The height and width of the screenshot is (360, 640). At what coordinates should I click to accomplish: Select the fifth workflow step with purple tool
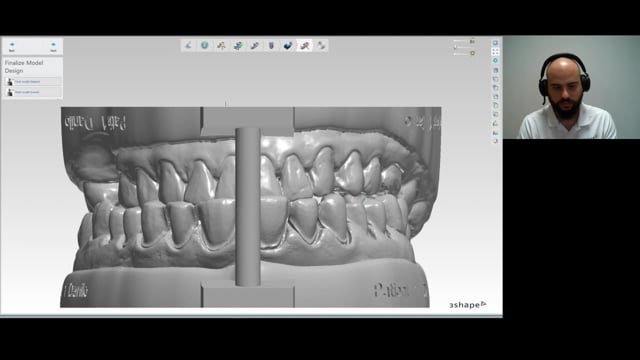(255, 45)
